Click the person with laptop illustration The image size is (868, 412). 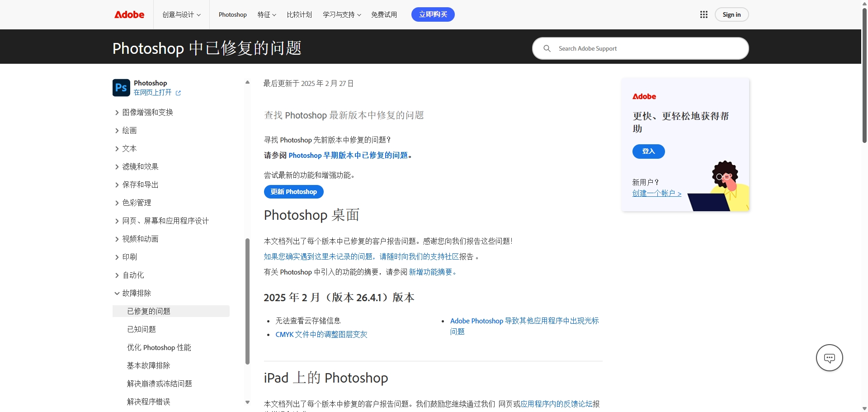[x=719, y=186]
